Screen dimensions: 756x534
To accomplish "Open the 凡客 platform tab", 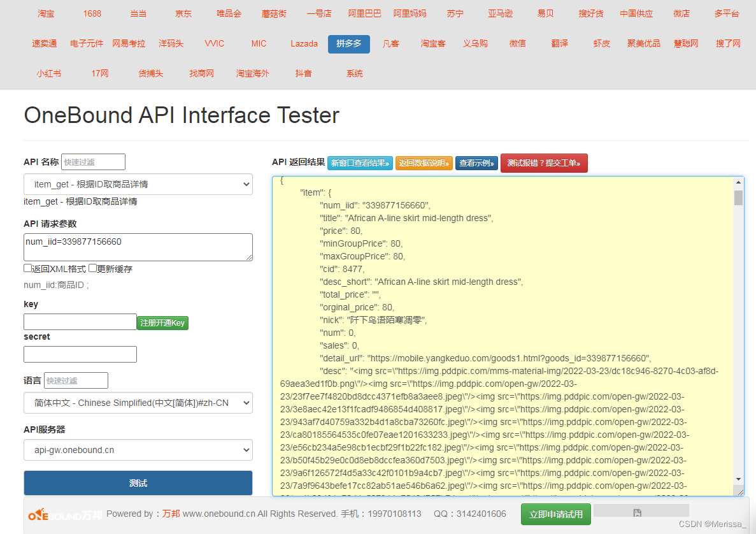I will (x=390, y=44).
